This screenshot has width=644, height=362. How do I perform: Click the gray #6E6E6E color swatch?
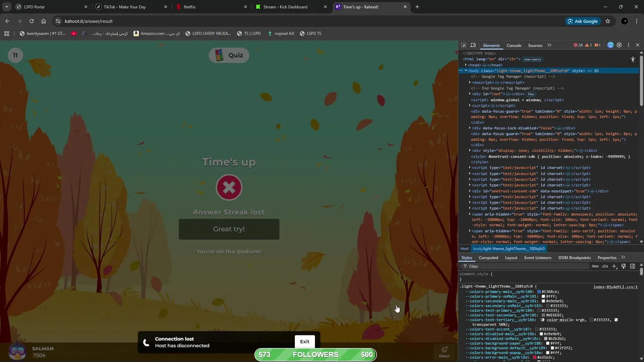coord(543,315)
